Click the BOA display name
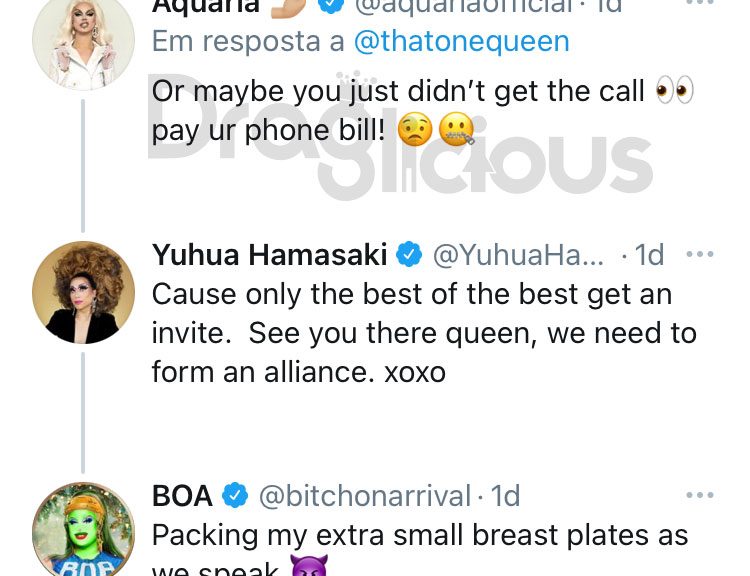Screen dimensions: 750x576 point(182,496)
